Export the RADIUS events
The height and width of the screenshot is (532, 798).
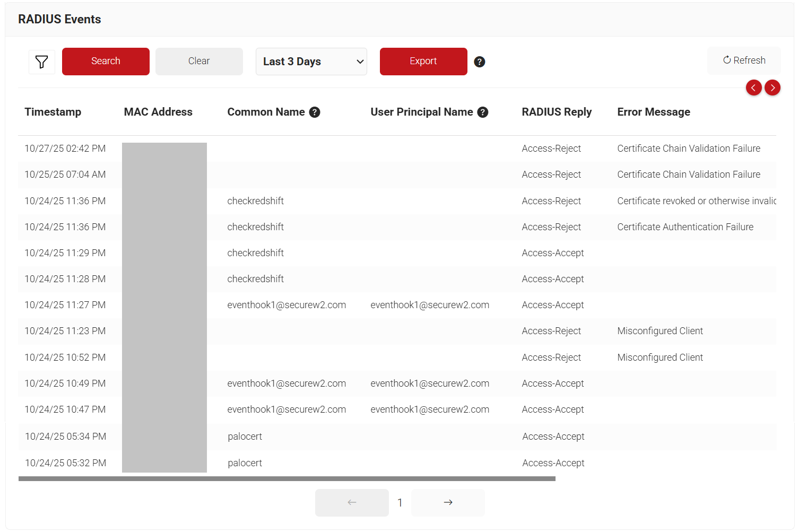(423, 62)
